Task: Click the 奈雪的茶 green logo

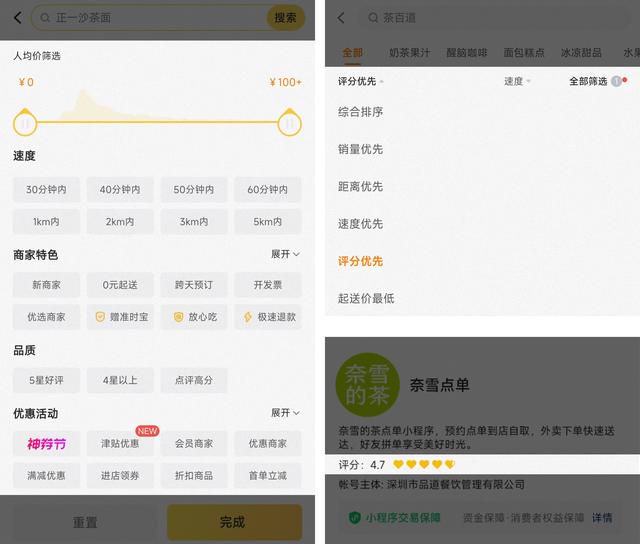Action: click(x=367, y=385)
